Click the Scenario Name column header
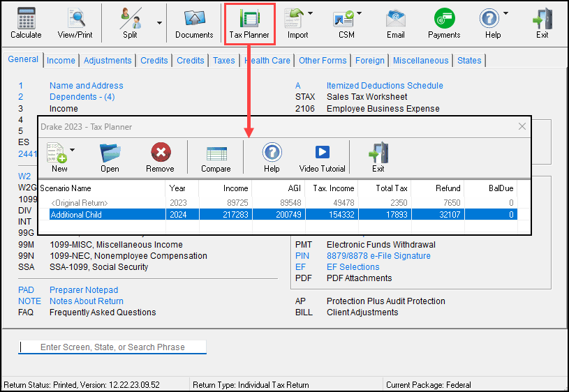 click(x=102, y=188)
